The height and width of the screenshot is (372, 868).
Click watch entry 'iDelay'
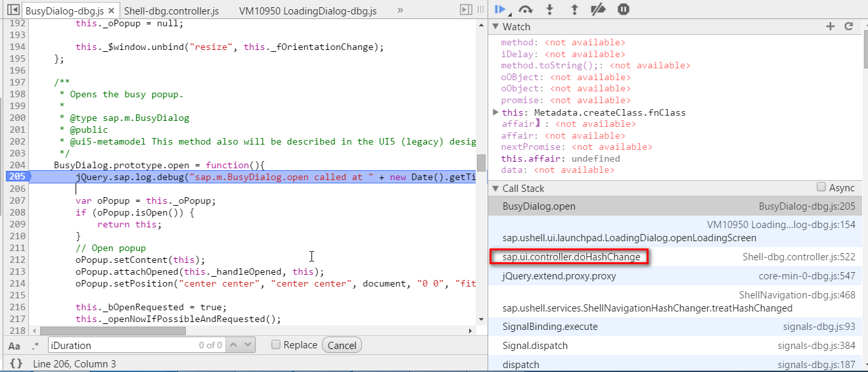[563, 54]
